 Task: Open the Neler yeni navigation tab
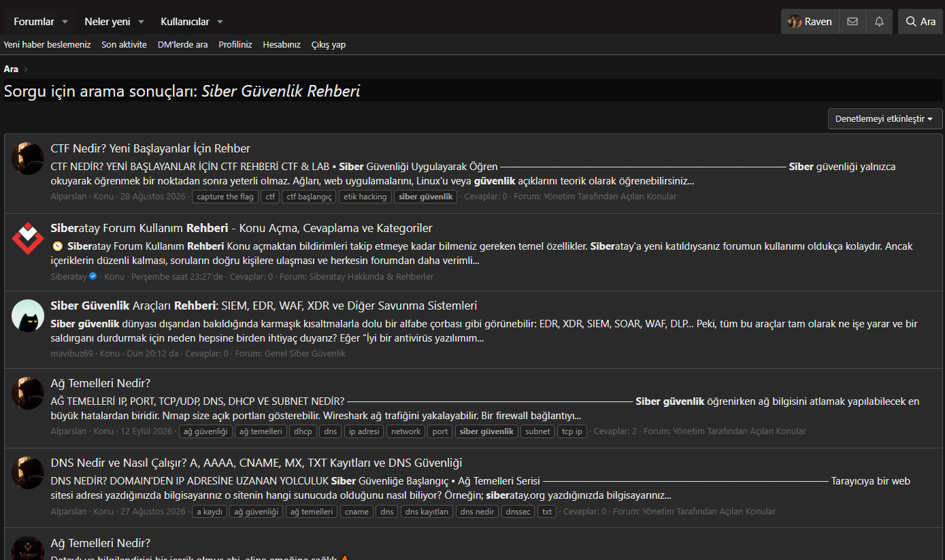click(107, 22)
